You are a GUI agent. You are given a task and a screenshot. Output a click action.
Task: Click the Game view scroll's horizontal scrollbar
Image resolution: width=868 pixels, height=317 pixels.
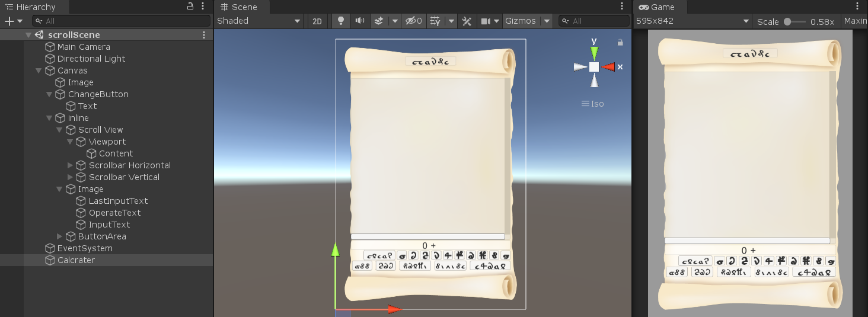pos(747,241)
